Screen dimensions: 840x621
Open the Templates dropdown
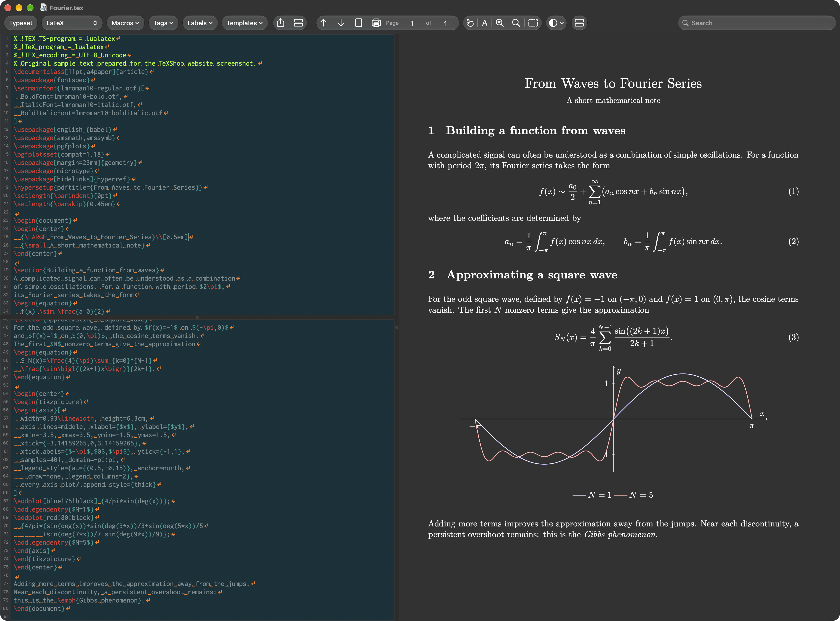pos(245,23)
